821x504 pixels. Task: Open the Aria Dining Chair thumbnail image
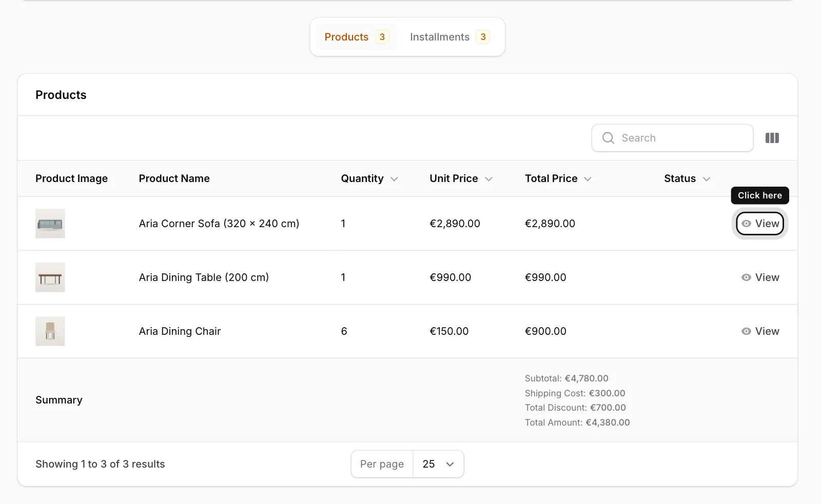[x=50, y=331]
